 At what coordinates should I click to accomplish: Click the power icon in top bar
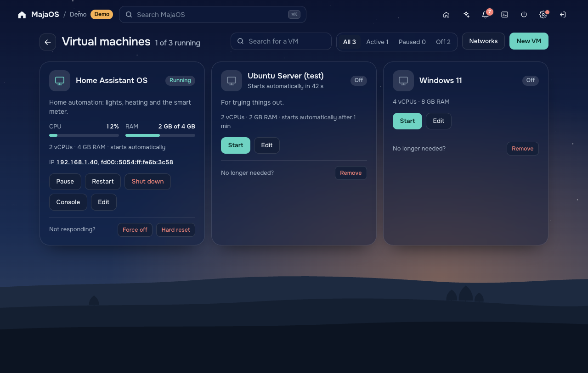(524, 15)
